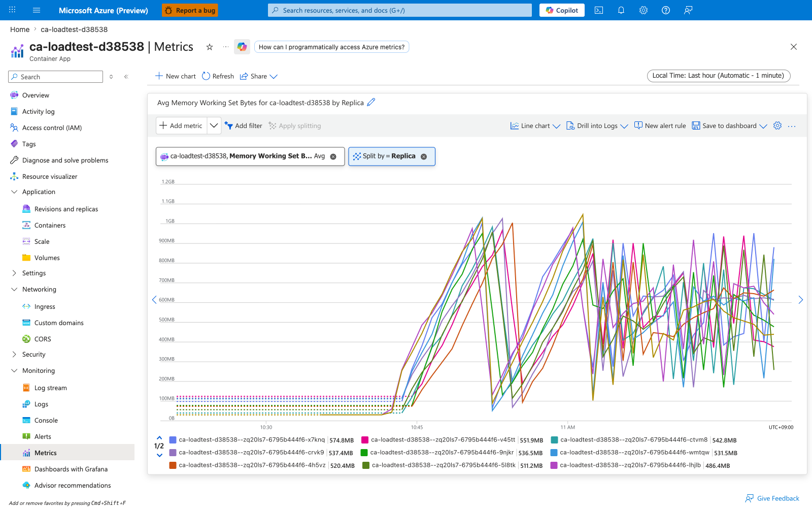Open Drill into Logs dropdown

click(x=597, y=125)
